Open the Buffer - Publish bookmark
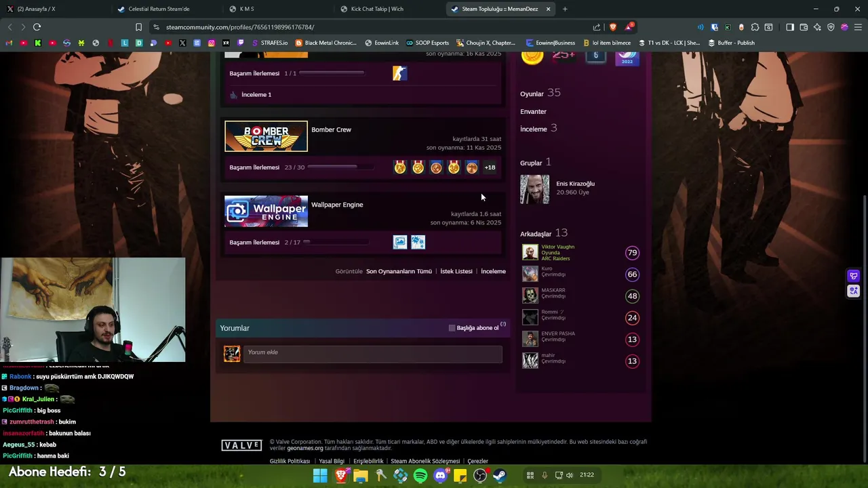Image resolution: width=868 pixels, height=488 pixels. [x=731, y=43]
